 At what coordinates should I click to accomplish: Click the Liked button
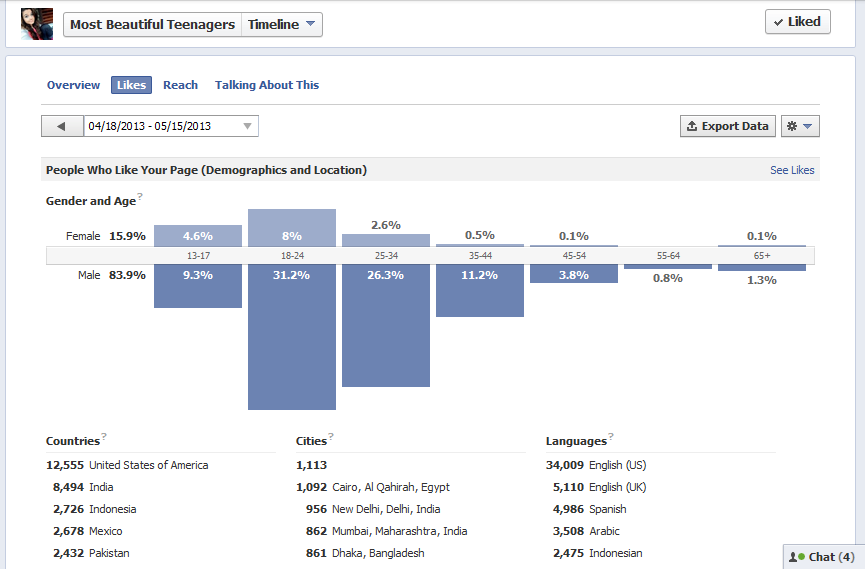[798, 22]
